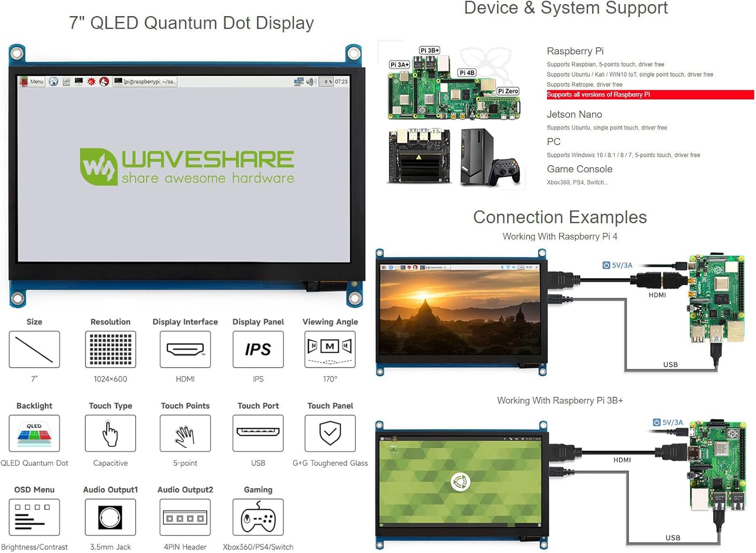756x553 pixels.
Task: Launch the red spiky Mathematica icon
Action: (x=91, y=82)
